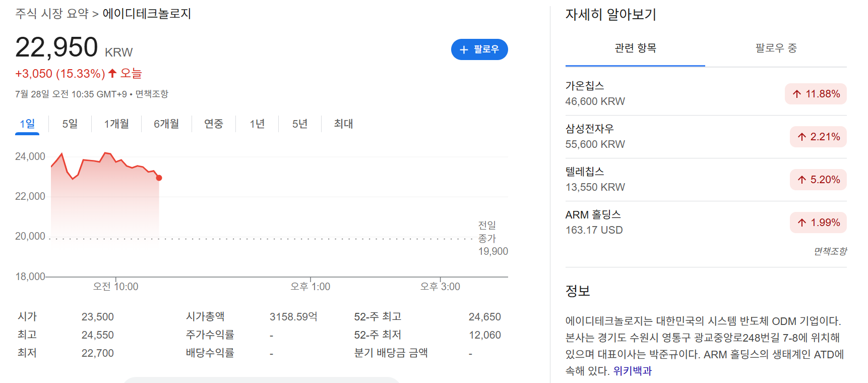Select the 1년 range tab
Image resolution: width=868 pixels, height=383 pixels.
click(x=257, y=124)
